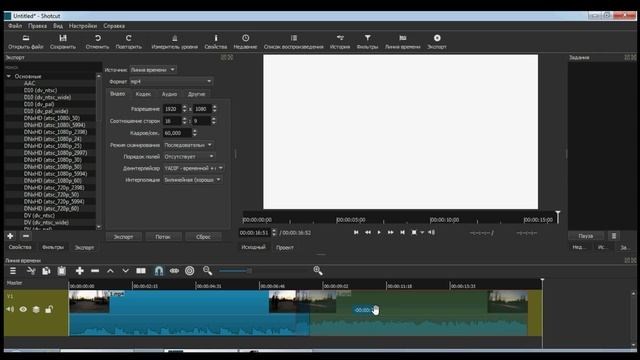
Task: Toggle ripple all tracks target icon
Action: click(x=190, y=271)
